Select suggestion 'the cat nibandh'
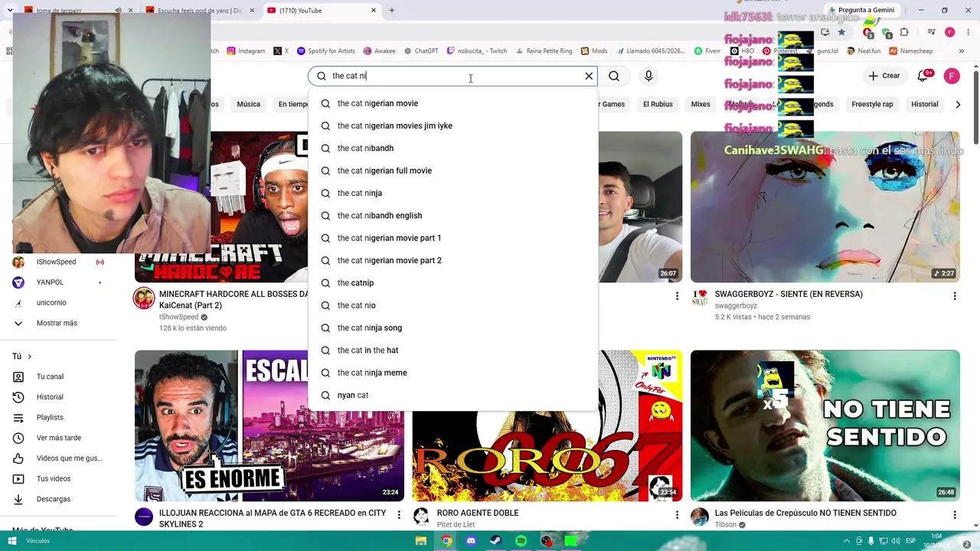980x551 pixels. pyautogui.click(x=452, y=148)
